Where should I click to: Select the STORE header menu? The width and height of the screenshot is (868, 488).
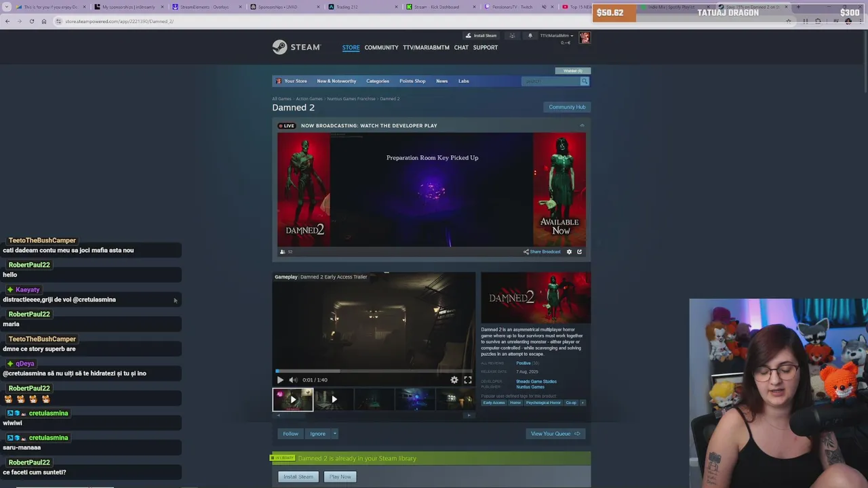351,47
